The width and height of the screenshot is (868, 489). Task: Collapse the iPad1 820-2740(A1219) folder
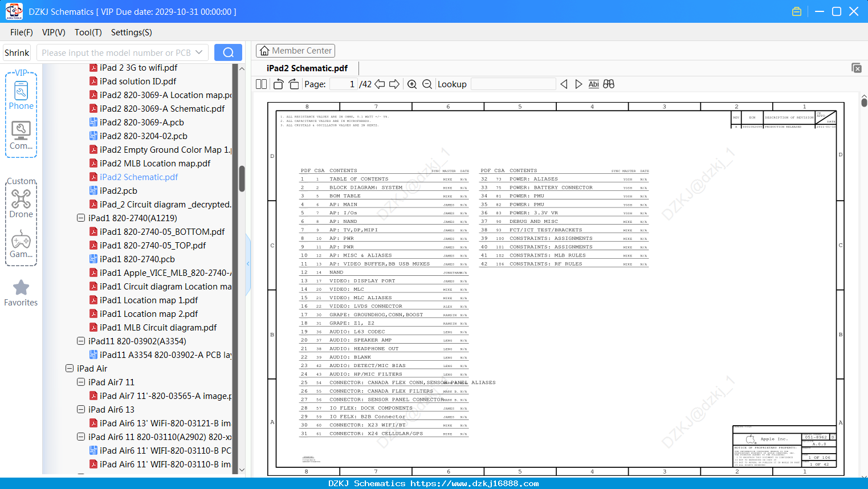(81, 218)
